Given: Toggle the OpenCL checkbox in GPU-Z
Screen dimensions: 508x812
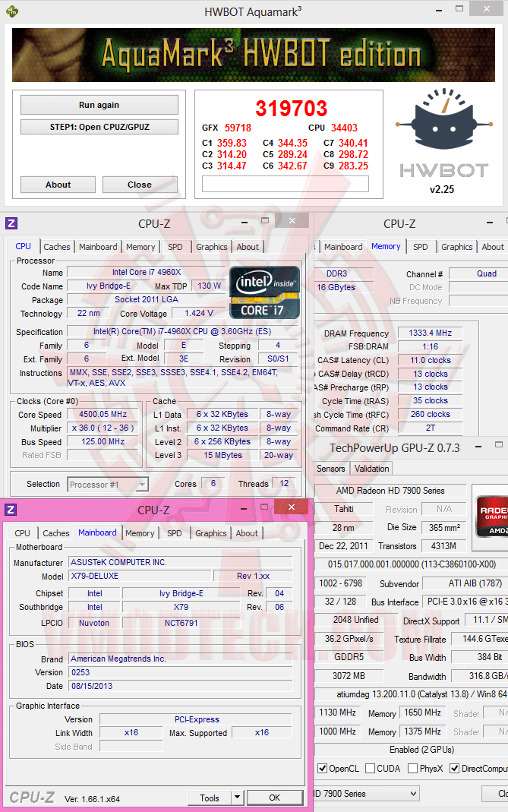Looking at the screenshot, I should click(323, 769).
